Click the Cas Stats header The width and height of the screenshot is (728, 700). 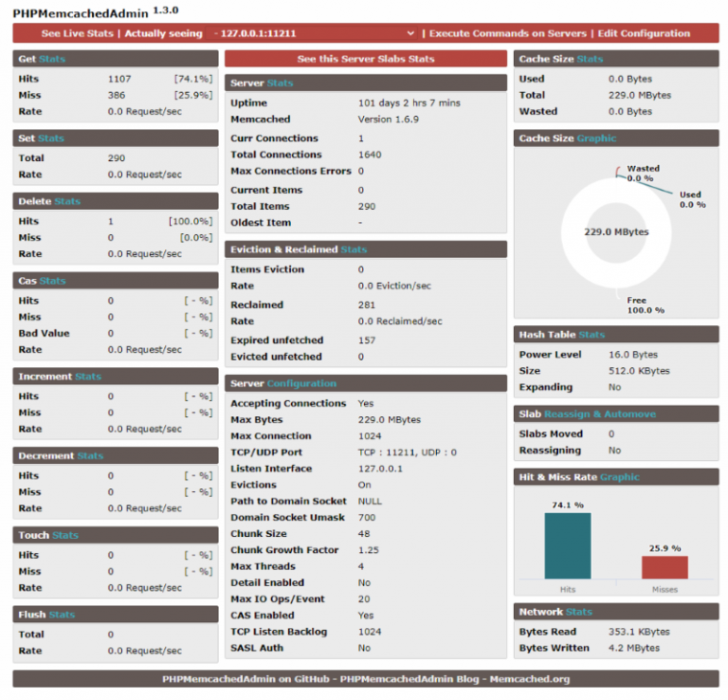tap(116, 281)
